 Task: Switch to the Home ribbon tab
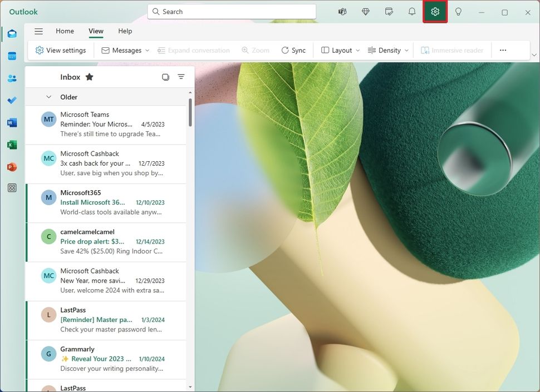65,31
